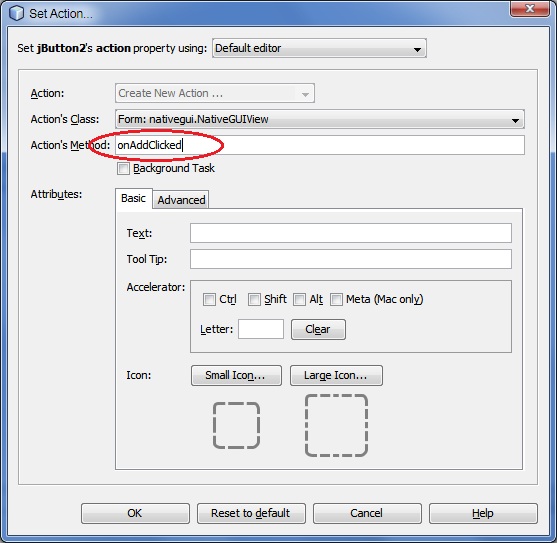The height and width of the screenshot is (543, 557).
Task: Focus the Tool Tip text field
Action: click(x=351, y=259)
